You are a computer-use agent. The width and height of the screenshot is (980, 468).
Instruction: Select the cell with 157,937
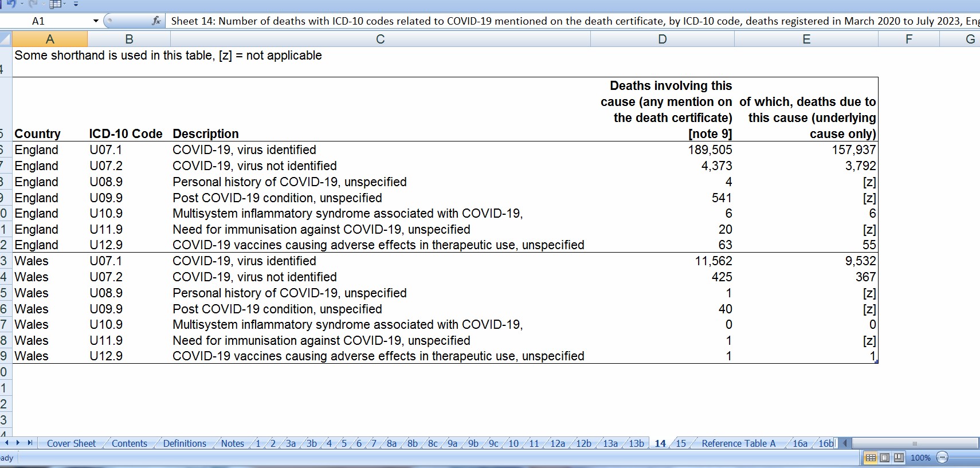tap(806, 150)
